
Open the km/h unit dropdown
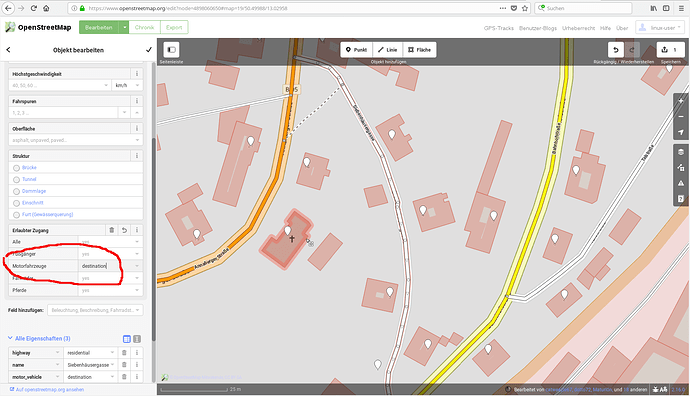pyautogui.click(x=137, y=85)
